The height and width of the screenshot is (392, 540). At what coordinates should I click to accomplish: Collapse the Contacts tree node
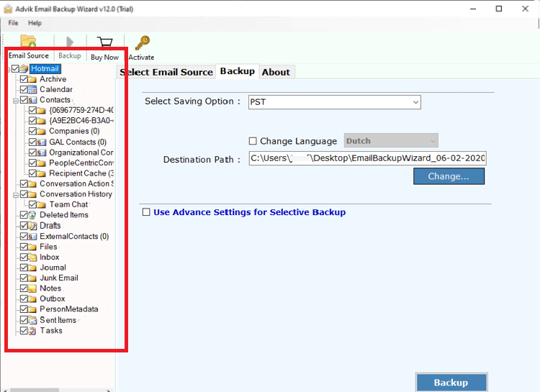[16, 101]
